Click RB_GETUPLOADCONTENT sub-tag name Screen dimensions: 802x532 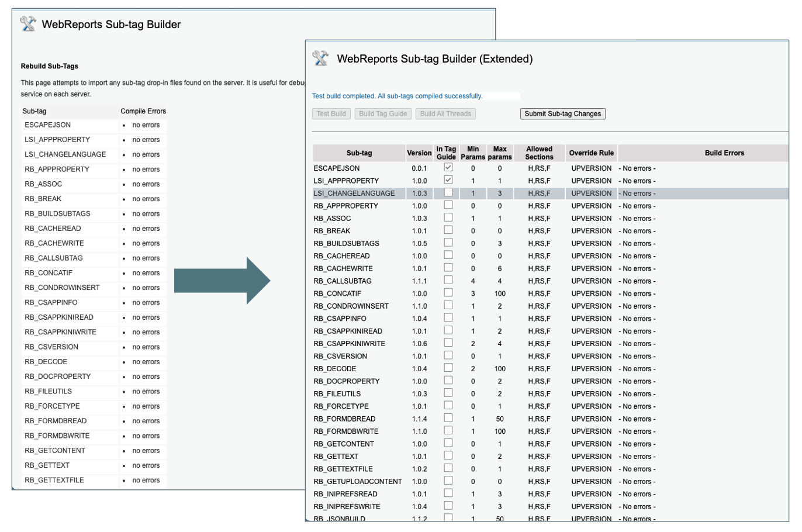[x=358, y=482]
